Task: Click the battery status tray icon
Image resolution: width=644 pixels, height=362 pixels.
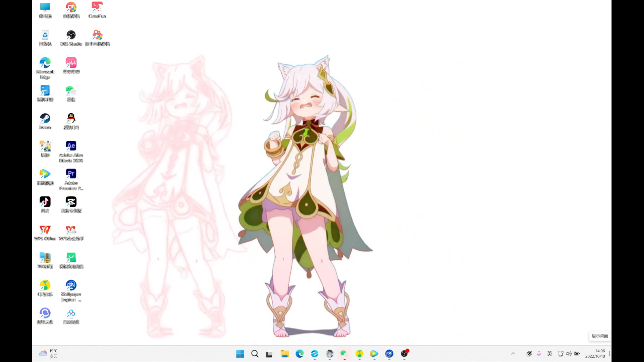Action: [x=577, y=354]
